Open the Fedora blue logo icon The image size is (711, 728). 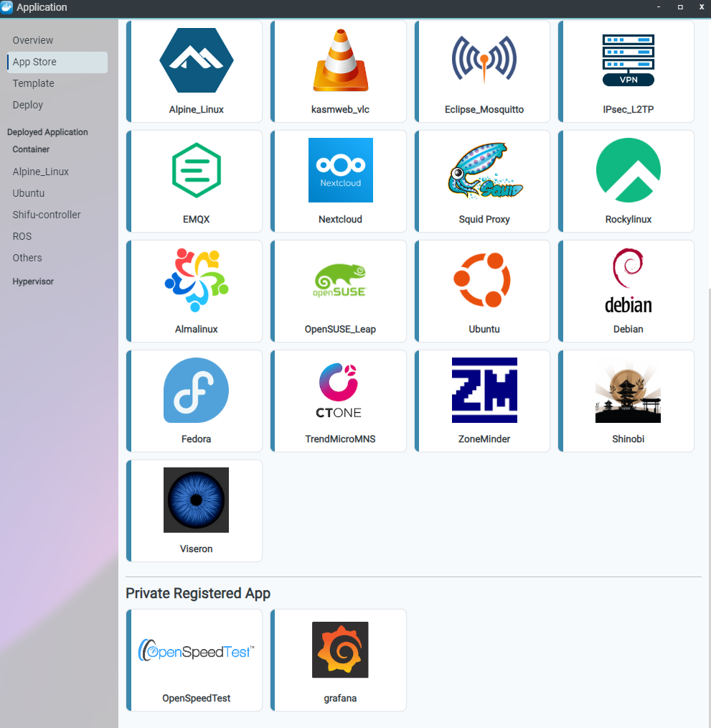pyautogui.click(x=197, y=390)
